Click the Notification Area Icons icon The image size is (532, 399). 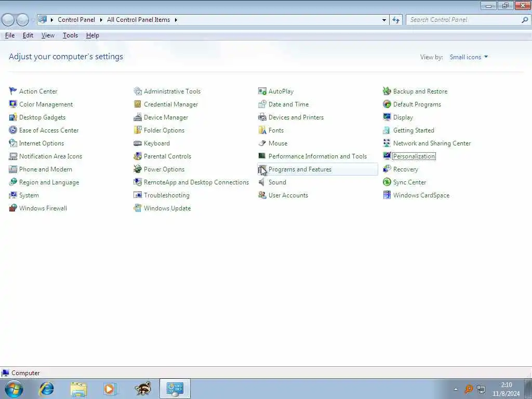tap(13, 156)
